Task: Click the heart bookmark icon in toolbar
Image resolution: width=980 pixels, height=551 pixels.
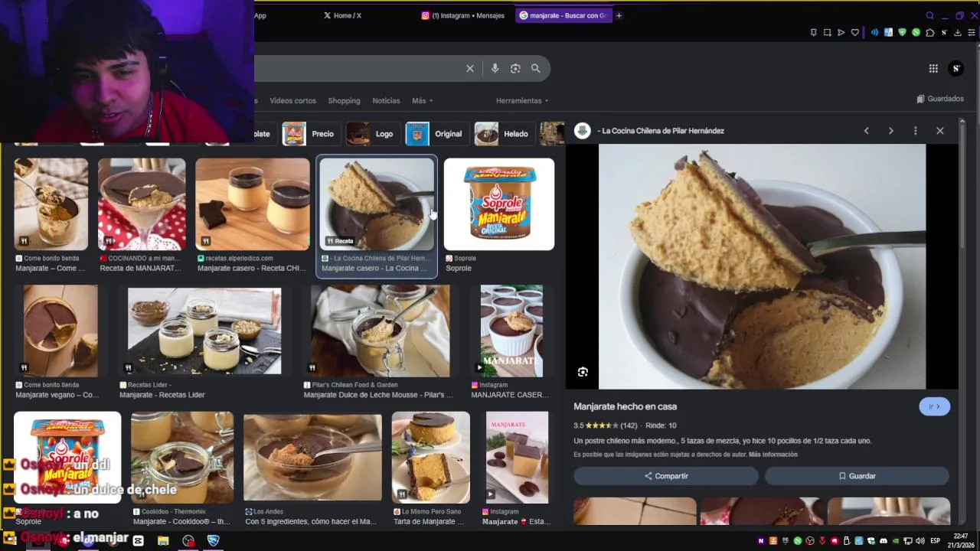Action: tap(854, 32)
